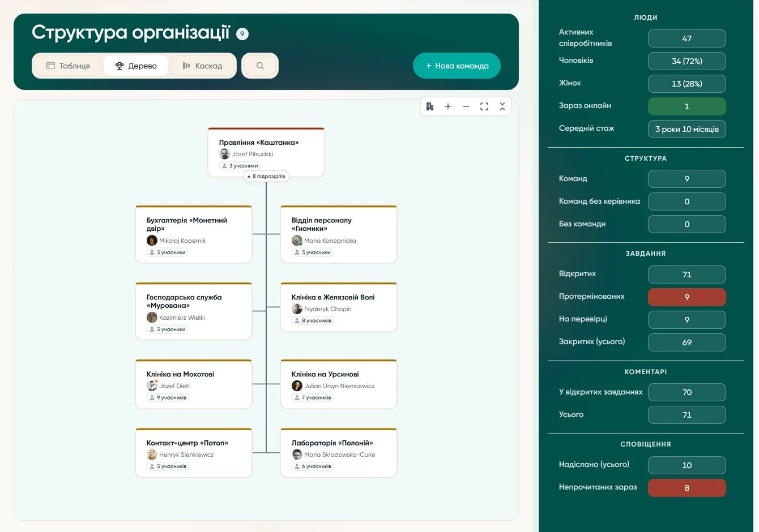The width and height of the screenshot is (759, 532).
Task: Click the building icon in the tree toolbar
Action: click(430, 106)
